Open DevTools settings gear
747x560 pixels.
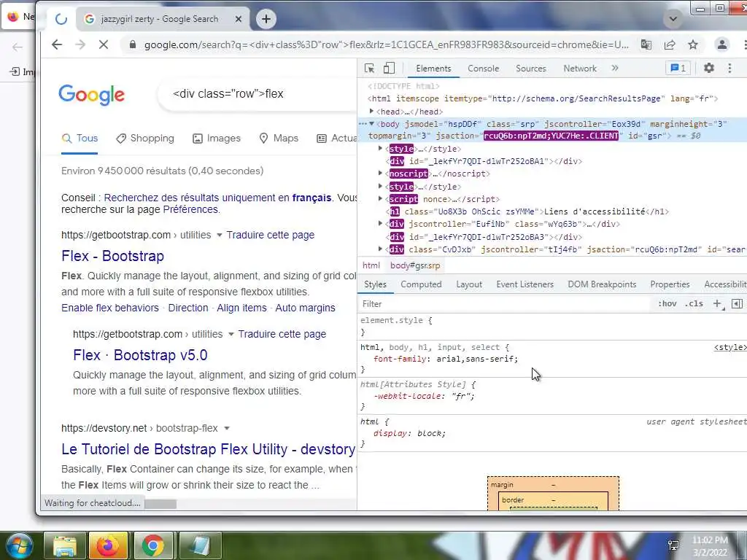pyautogui.click(x=709, y=68)
